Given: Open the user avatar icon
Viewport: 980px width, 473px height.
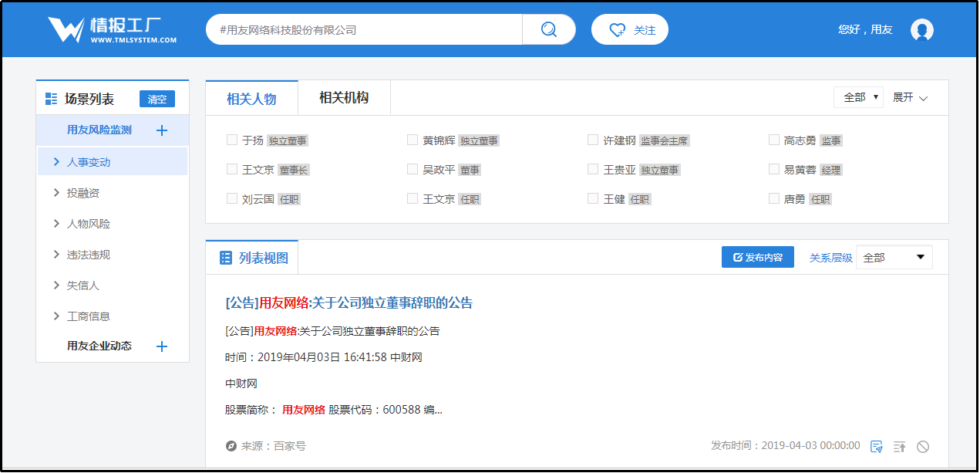Looking at the screenshot, I should click(x=922, y=30).
